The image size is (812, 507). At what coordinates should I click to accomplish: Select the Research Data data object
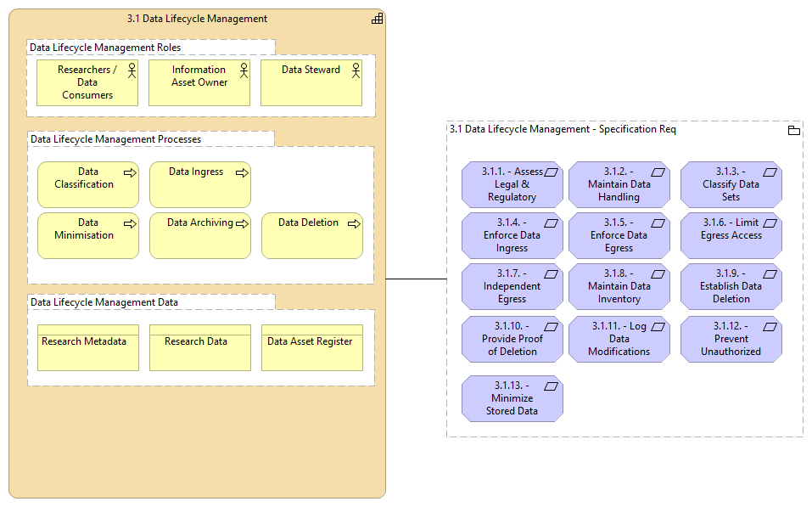200,348
